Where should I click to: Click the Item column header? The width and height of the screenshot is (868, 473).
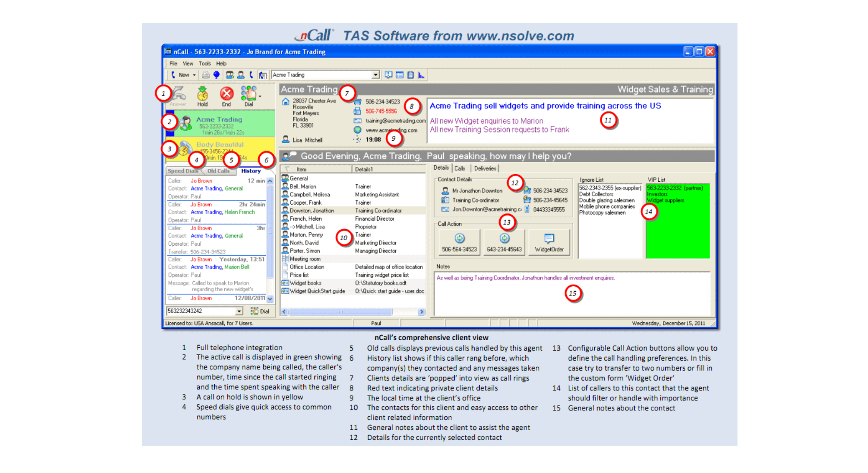point(316,169)
